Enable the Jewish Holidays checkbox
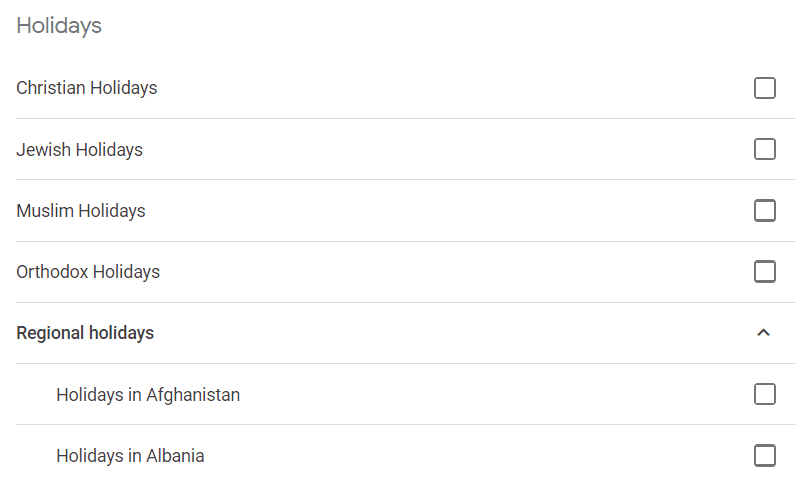 pos(765,149)
